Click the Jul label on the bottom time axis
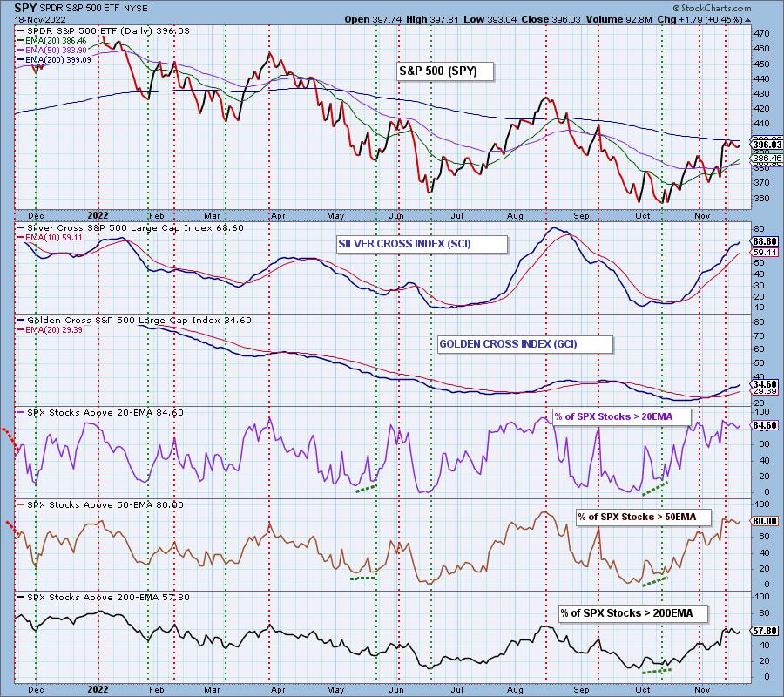Viewport: 784px width, 697px height. coord(457,690)
